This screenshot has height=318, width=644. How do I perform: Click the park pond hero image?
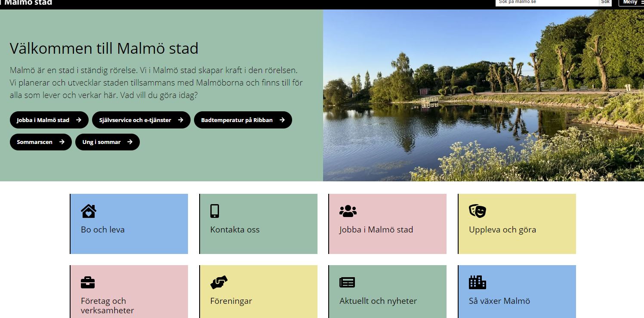(483, 95)
